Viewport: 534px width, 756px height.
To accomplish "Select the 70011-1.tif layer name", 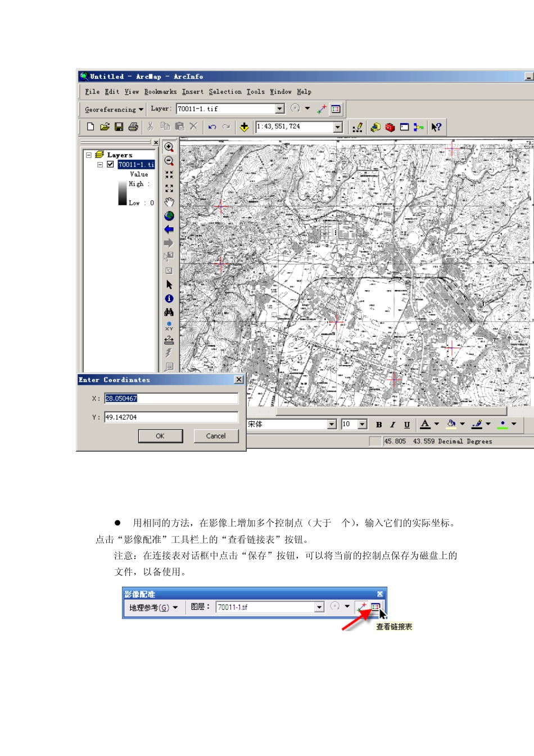I will click(136, 165).
